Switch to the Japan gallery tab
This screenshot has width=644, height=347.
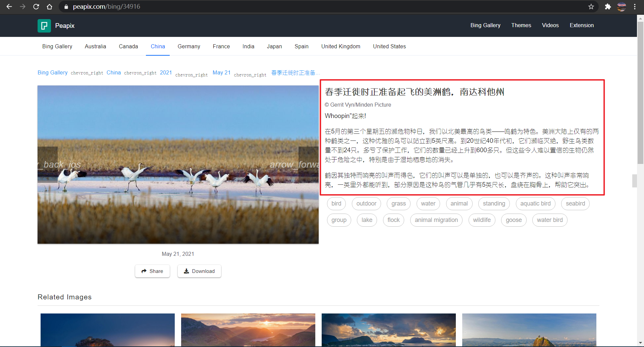(274, 46)
